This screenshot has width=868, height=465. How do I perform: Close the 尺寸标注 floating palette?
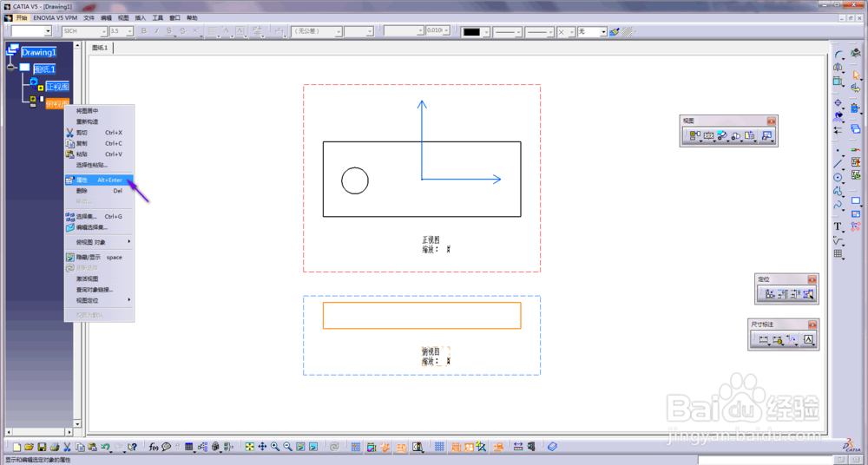click(812, 324)
